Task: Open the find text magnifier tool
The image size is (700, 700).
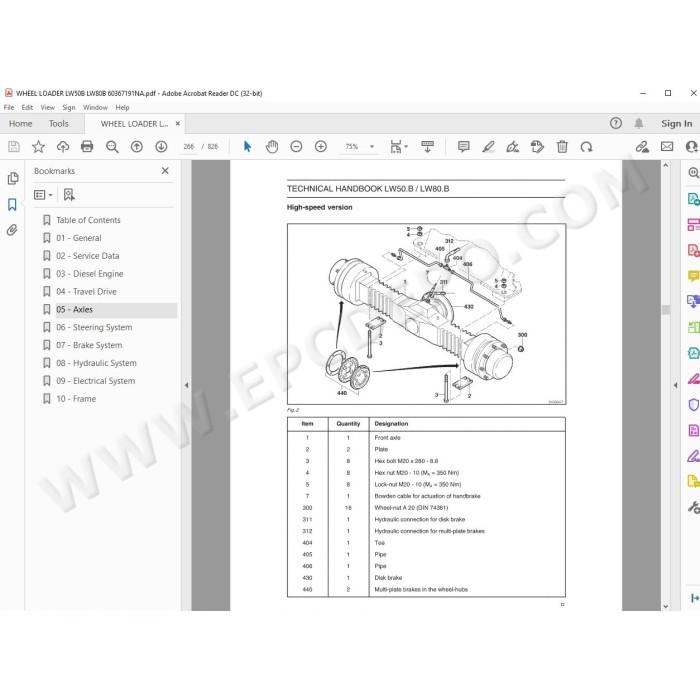Action: pyautogui.click(x=112, y=147)
